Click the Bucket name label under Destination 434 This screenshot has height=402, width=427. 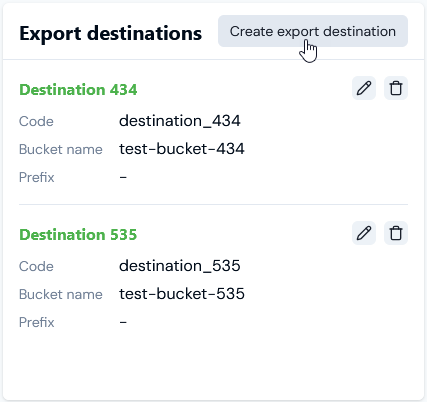(x=61, y=149)
